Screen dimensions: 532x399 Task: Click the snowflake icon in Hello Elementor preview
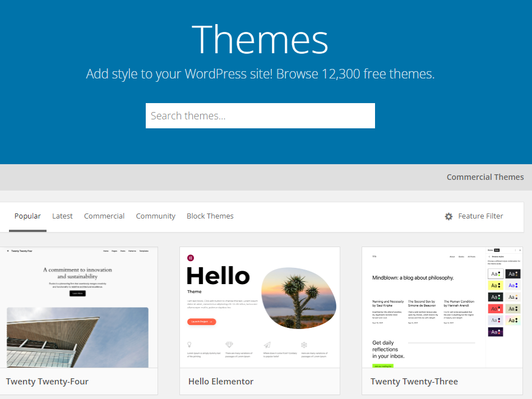[x=304, y=345]
